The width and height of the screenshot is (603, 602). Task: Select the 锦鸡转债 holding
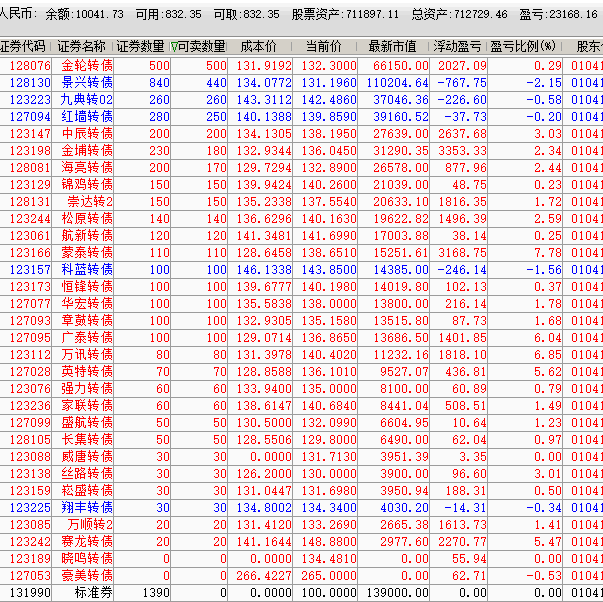pyautogui.click(x=87, y=185)
